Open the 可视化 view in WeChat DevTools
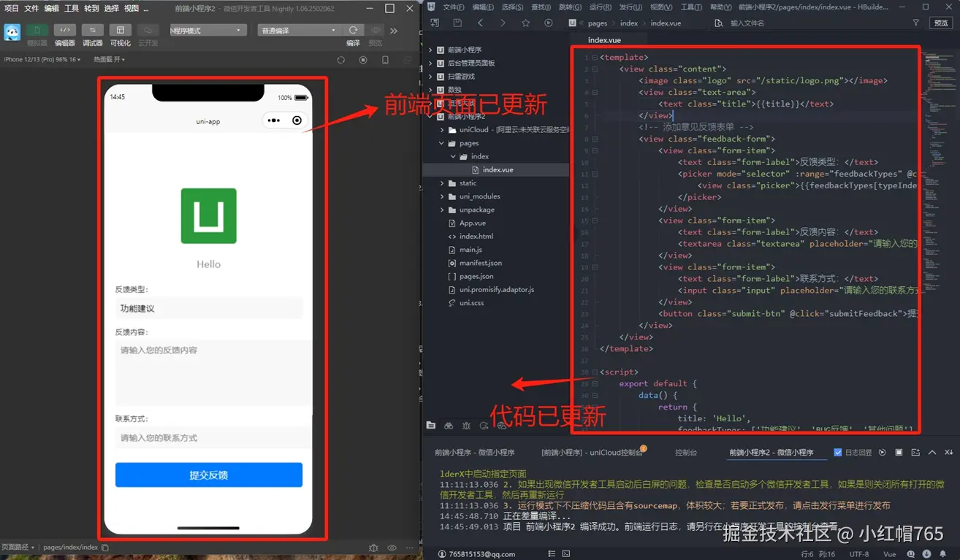 click(120, 31)
